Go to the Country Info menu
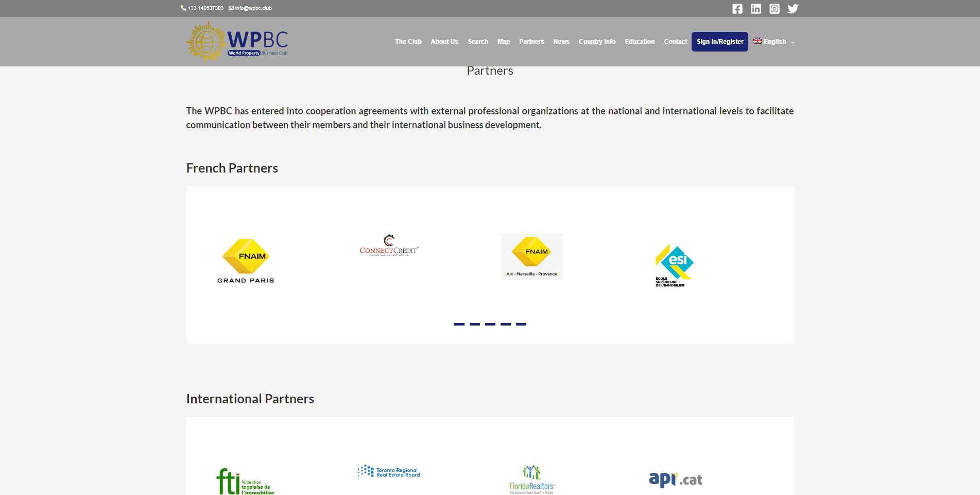 tap(597, 42)
